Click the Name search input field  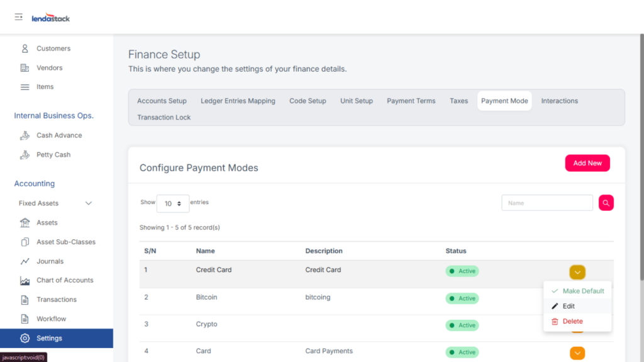click(547, 203)
